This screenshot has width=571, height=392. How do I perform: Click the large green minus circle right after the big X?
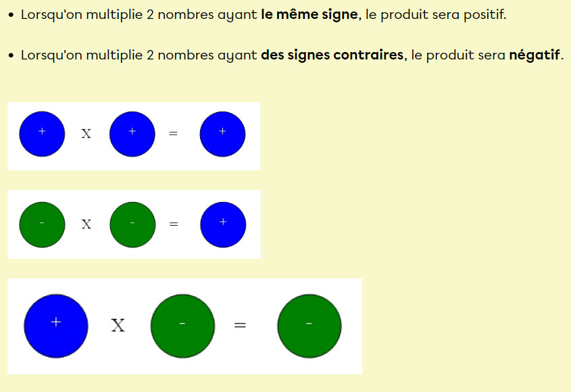(x=182, y=325)
